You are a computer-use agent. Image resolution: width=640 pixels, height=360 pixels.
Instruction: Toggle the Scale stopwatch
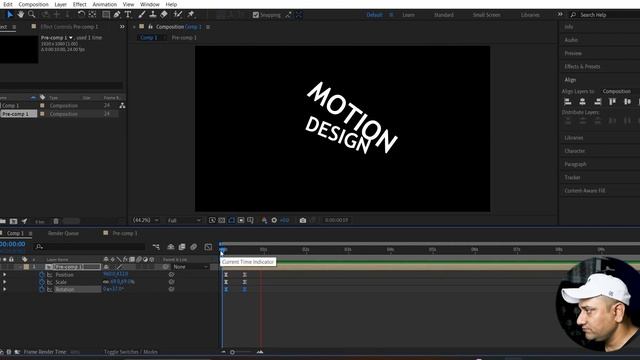coord(42,282)
